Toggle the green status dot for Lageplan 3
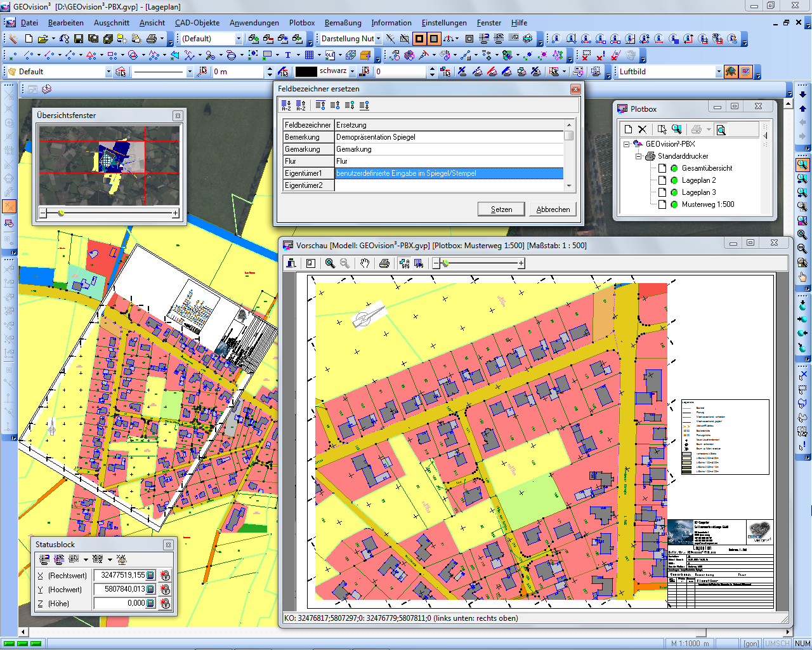Screen dimensions: 812x650 click(x=674, y=192)
